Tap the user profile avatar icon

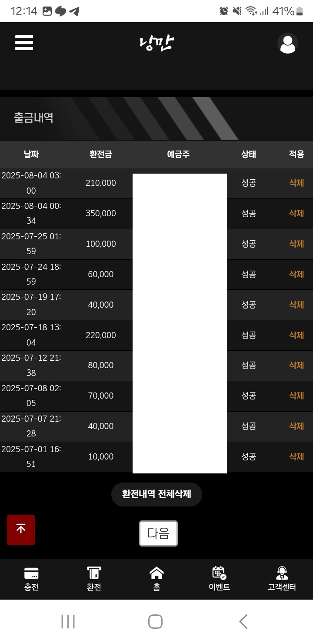point(287,44)
